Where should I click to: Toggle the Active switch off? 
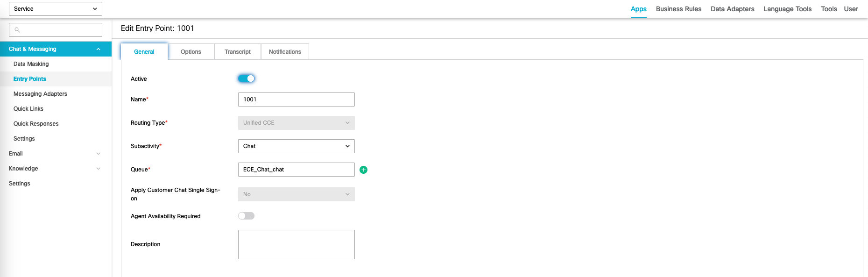click(x=246, y=78)
